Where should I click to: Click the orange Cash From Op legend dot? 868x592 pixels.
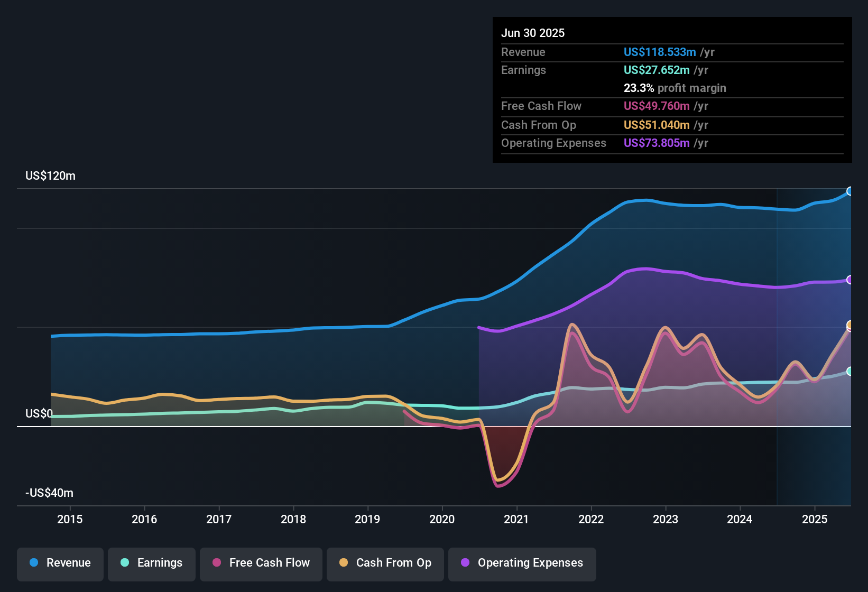click(343, 563)
